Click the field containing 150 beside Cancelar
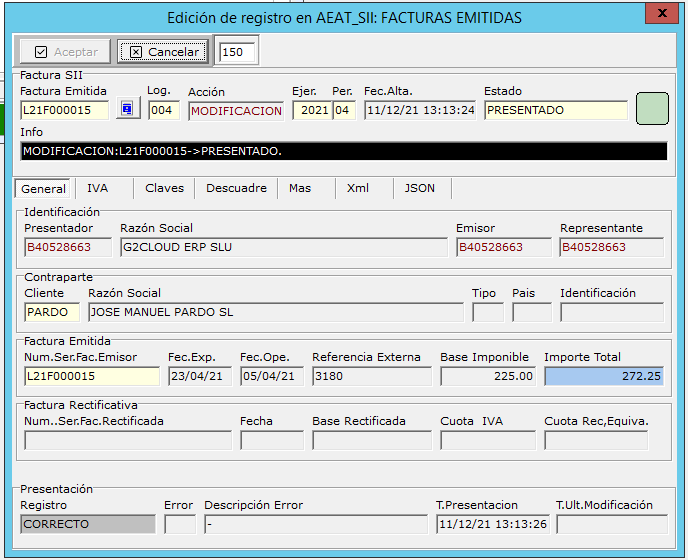The image size is (688, 560). coord(237,51)
